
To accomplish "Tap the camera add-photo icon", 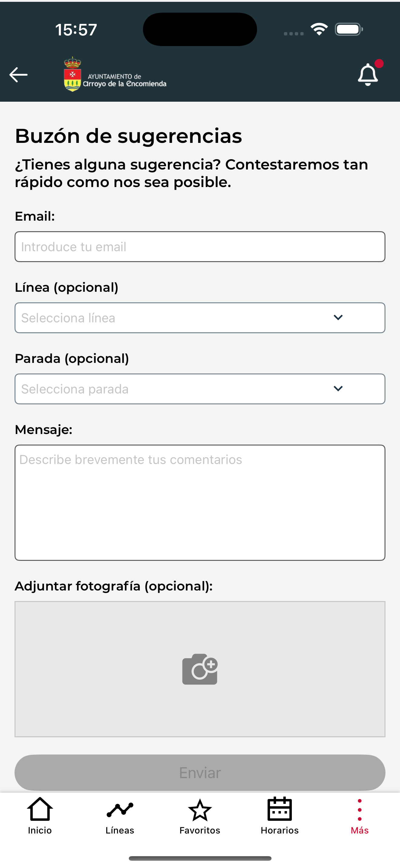I will pyautogui.click(x=200, y=669).
